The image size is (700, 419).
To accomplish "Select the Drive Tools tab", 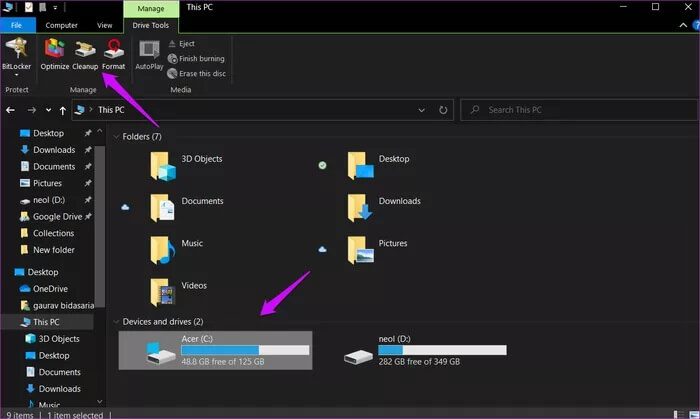I will click(150, 25).
